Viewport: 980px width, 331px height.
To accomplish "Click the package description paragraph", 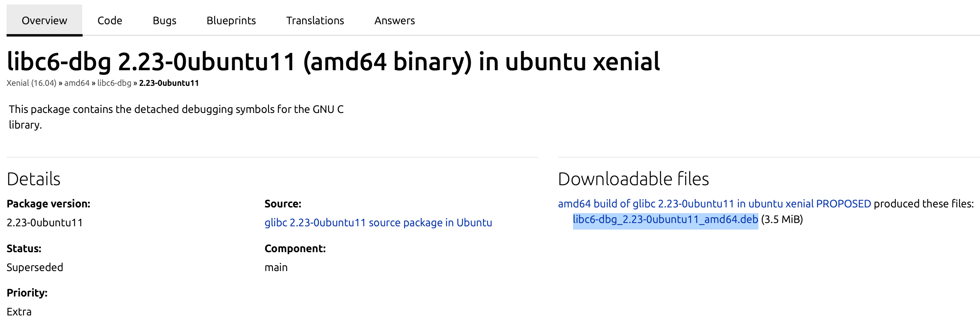I will coord(176,117).
